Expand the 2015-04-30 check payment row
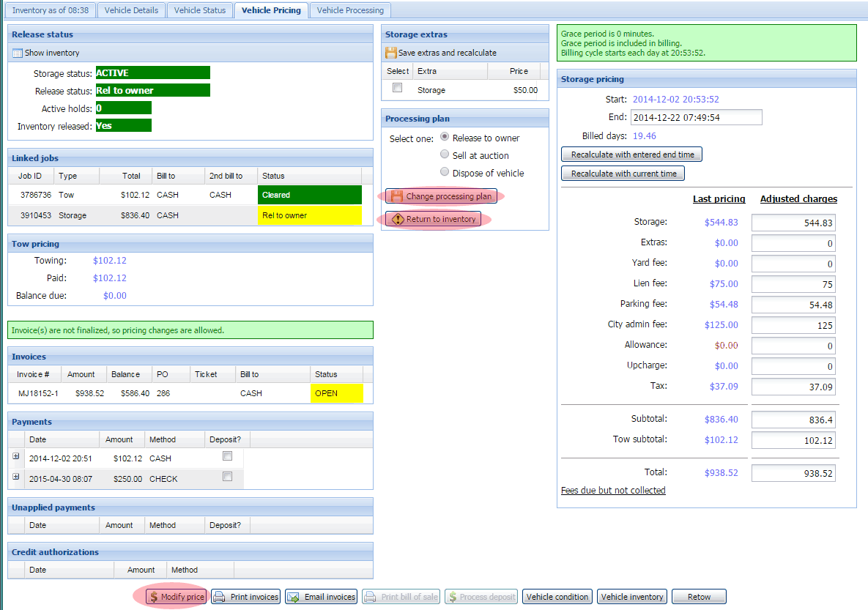Viewport: 868px width, 610px height. pos(16,477)
